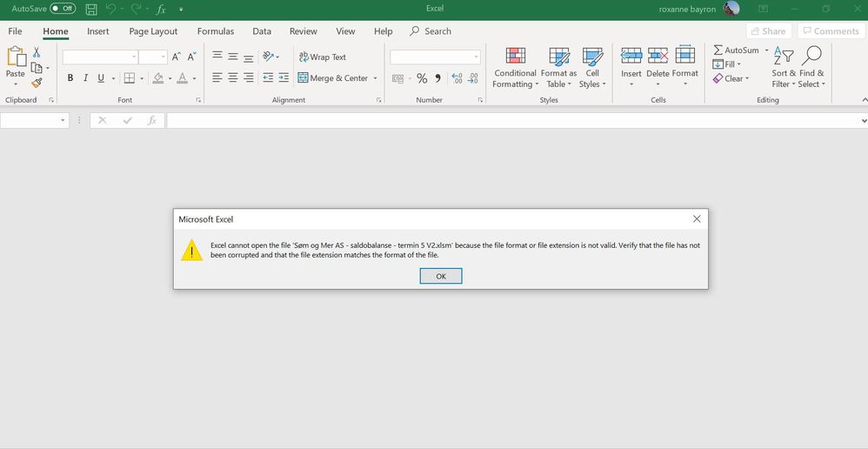
Task: Switch to the Insert tab
Action: (98, 31)
